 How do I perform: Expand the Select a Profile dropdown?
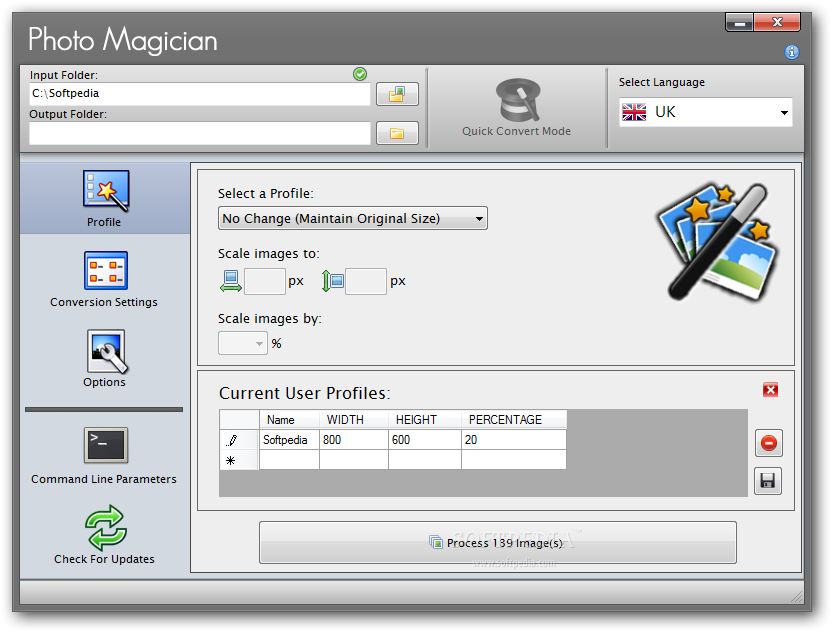(x=353, y=219)
